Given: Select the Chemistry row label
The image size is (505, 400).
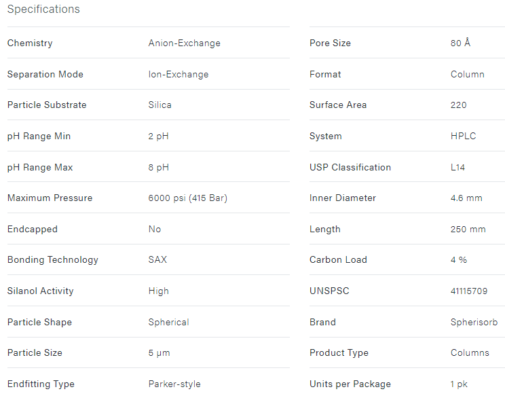Looking at the screenshot, I should 30,43.
